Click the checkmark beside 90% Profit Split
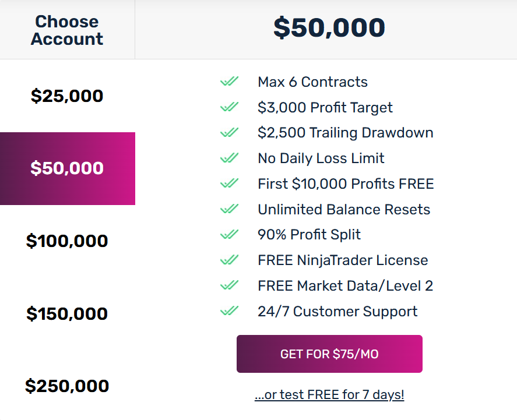This screenshot has width=517, height=420. click(x=229, y=234)
